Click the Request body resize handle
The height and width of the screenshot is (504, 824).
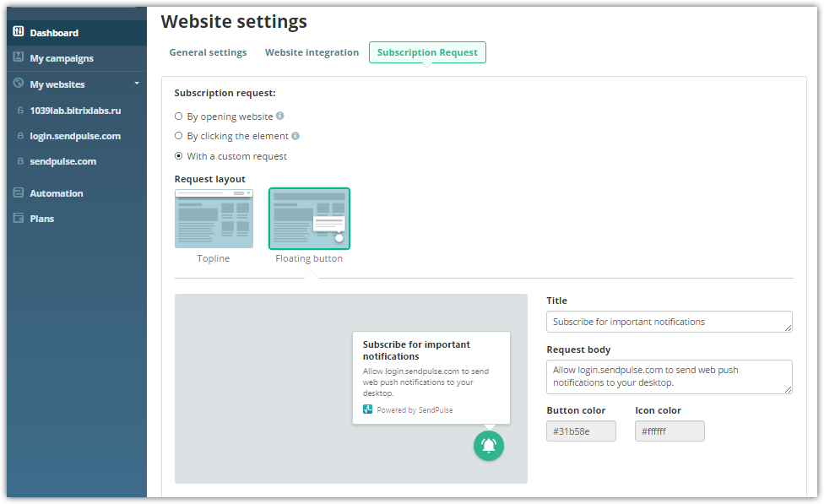[789, 389]
